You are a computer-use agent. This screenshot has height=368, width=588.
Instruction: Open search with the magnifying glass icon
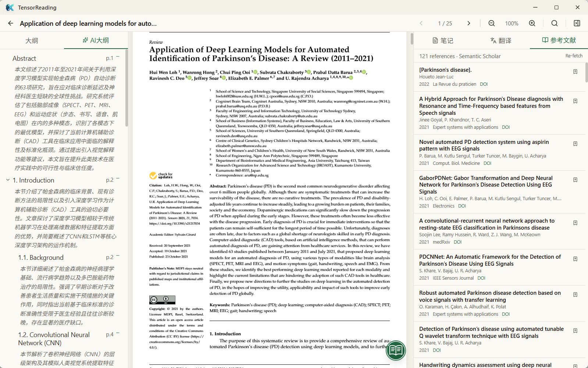555,23
